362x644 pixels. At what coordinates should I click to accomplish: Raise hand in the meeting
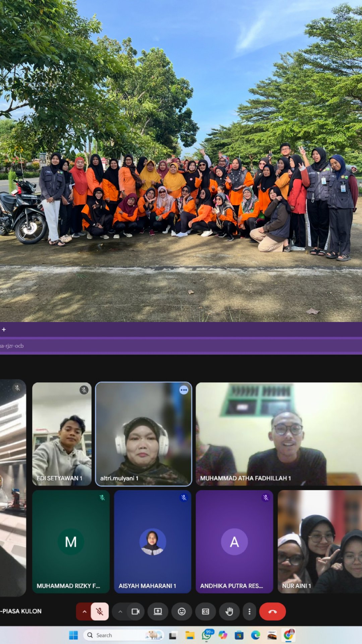point(229,611)
